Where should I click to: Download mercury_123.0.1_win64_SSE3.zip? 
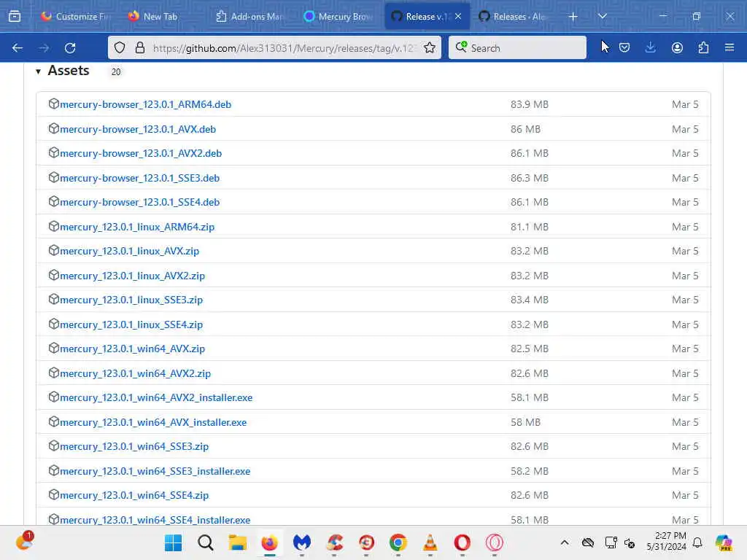134,447
